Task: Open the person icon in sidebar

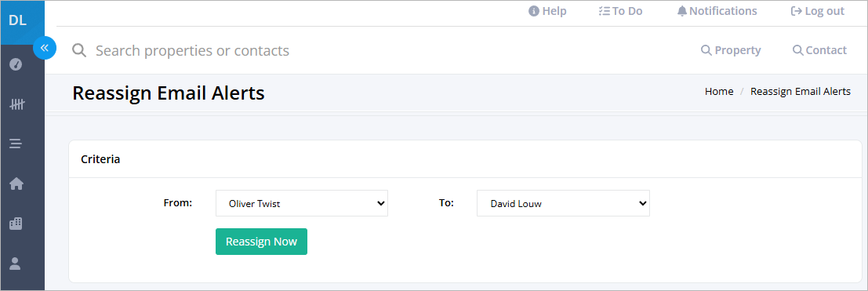Action: 16,264
